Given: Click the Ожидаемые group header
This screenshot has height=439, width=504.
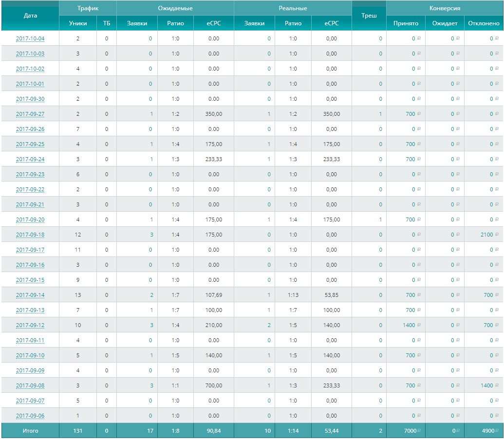Looking at the screenshot, I should [175, 8].
